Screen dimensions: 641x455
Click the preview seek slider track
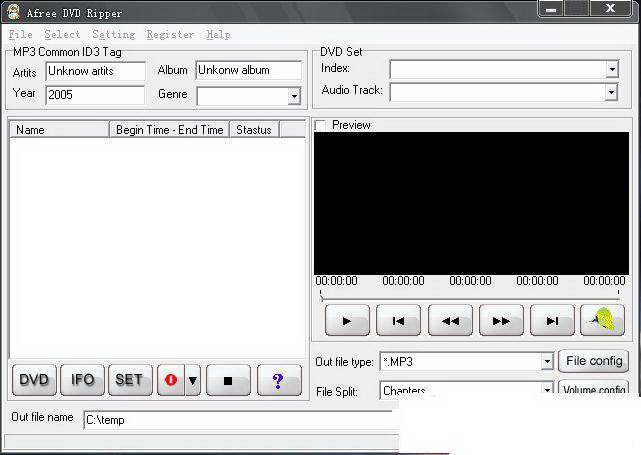[x=470, y=298]
